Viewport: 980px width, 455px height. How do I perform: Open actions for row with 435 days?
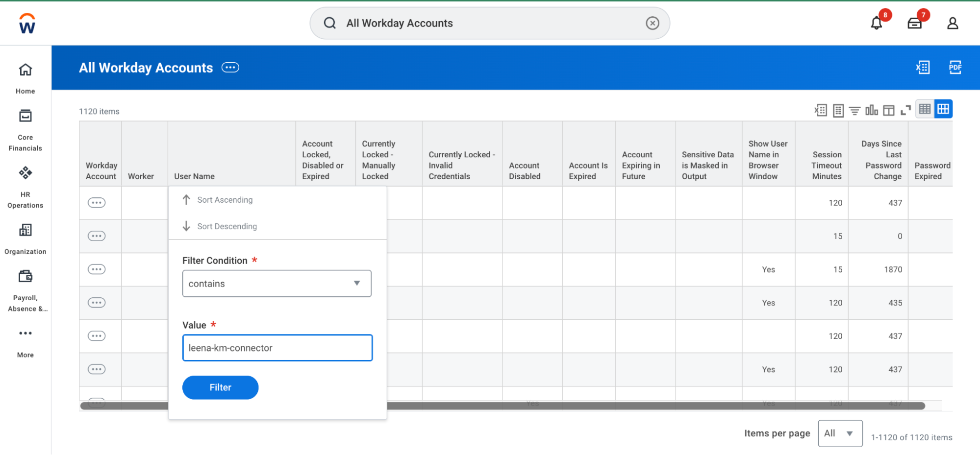click(x=97, y=303)
